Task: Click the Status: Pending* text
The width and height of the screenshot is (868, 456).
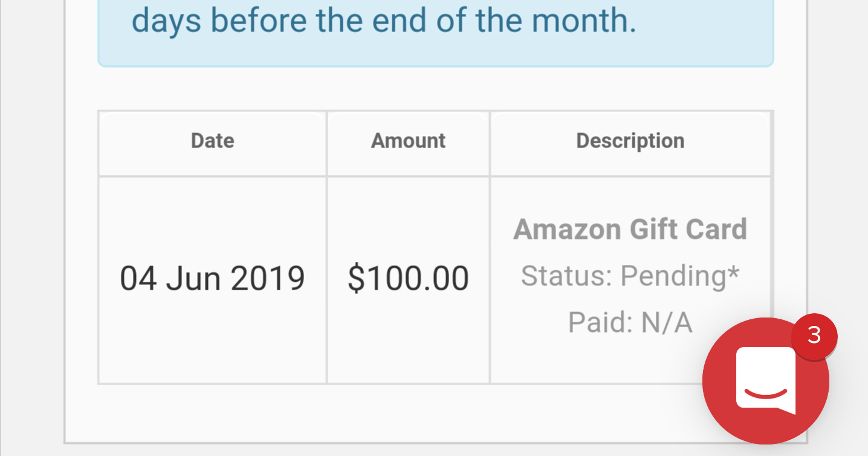Action: [x=630, y=276]
